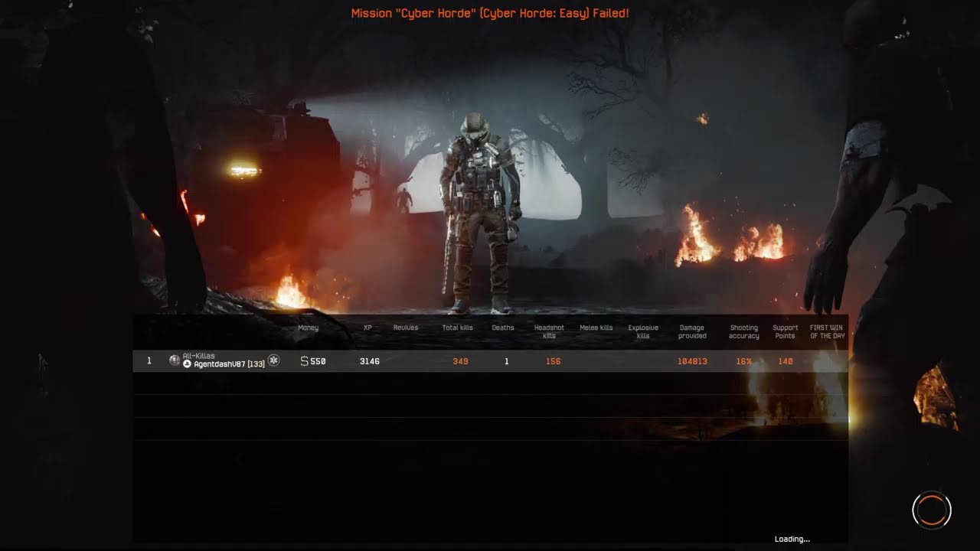Click the Damage provided column header
Screen dimensions: 980x551
[692, 331]
